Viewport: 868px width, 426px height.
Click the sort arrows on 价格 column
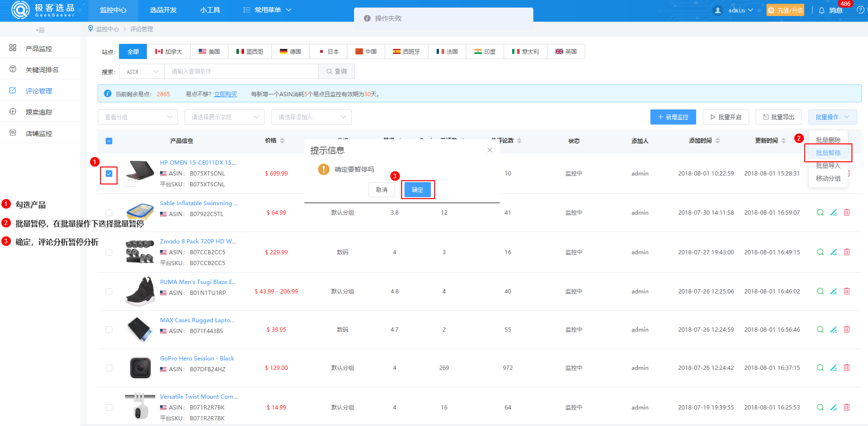click(x=282, y=141)
